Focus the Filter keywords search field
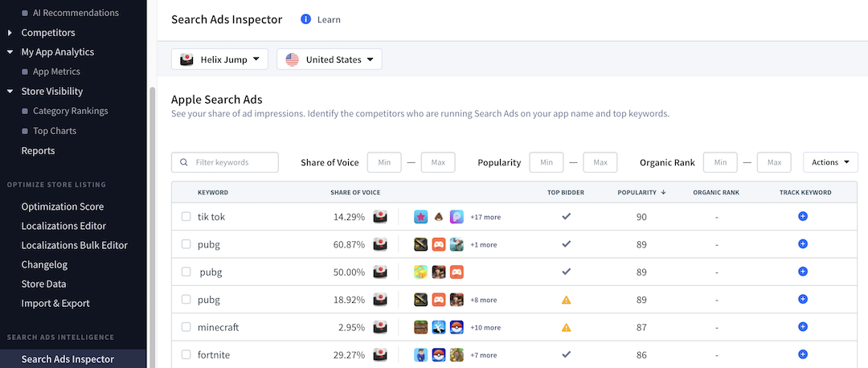The image size is (868, 368). (225, 162)
